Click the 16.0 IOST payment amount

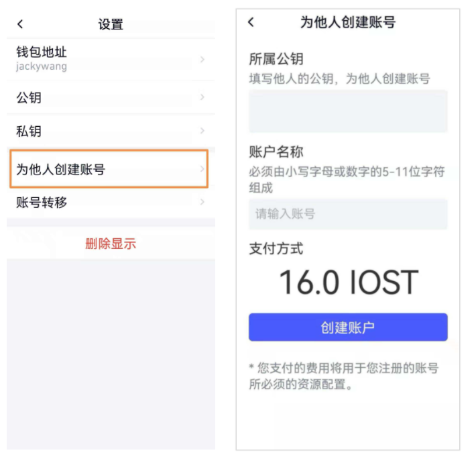(x=349, y=282)
